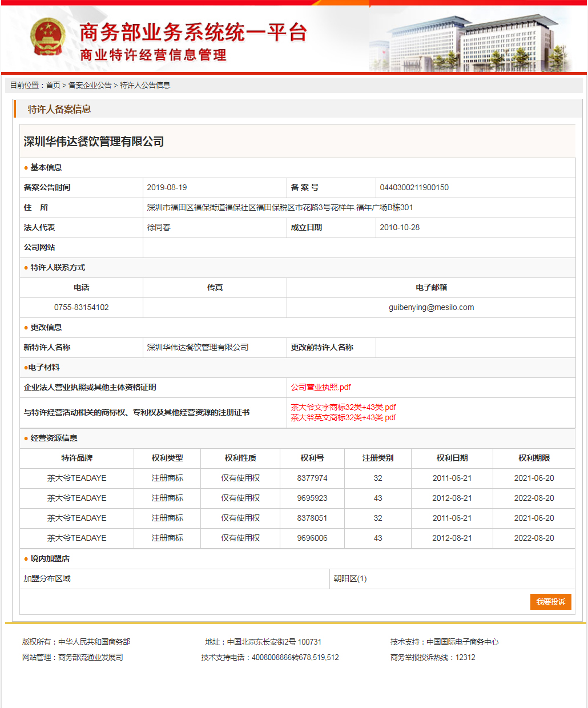The width and height of the screenshot is (588, 708).
Task: Go to 备案企业公告 breadcrumb
Action: tap(90, 85)
